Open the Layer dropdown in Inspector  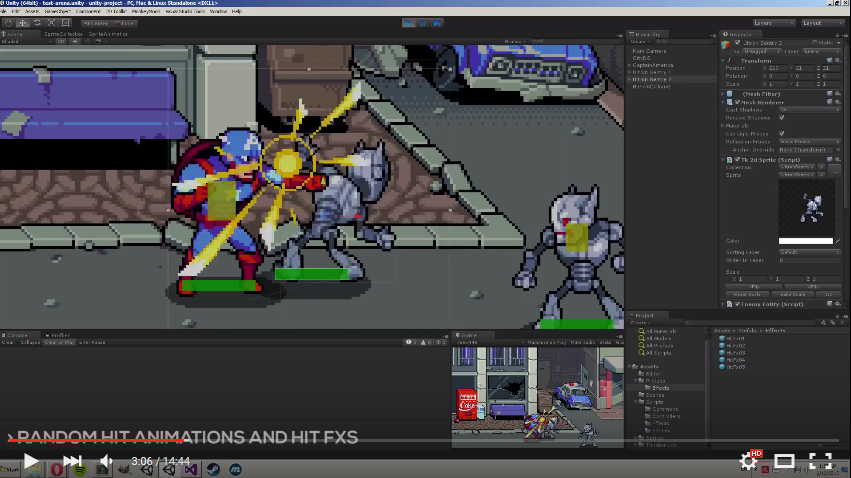821,52
